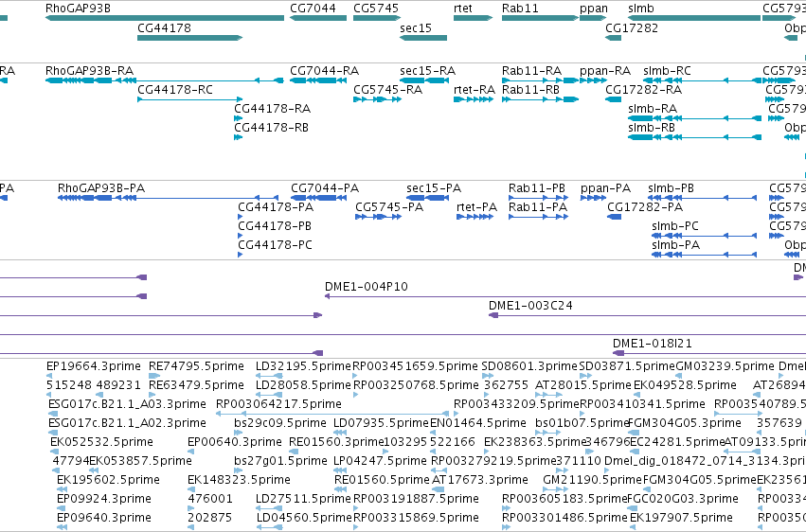Click the rtet gene label

(x=463, y=9)
